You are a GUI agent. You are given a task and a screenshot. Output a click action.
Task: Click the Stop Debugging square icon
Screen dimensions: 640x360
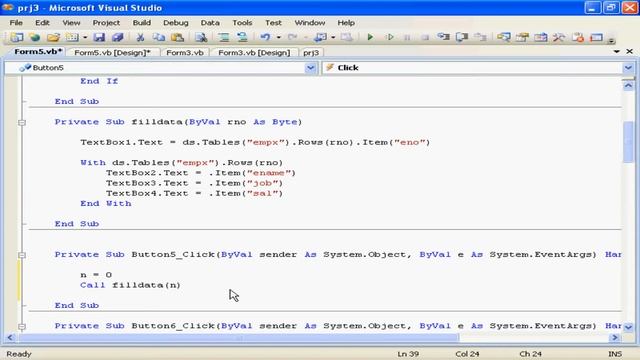click(425, 38)
